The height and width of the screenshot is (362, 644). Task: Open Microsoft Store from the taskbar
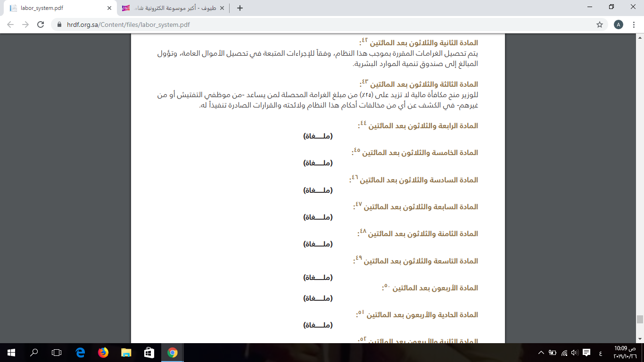149,352
